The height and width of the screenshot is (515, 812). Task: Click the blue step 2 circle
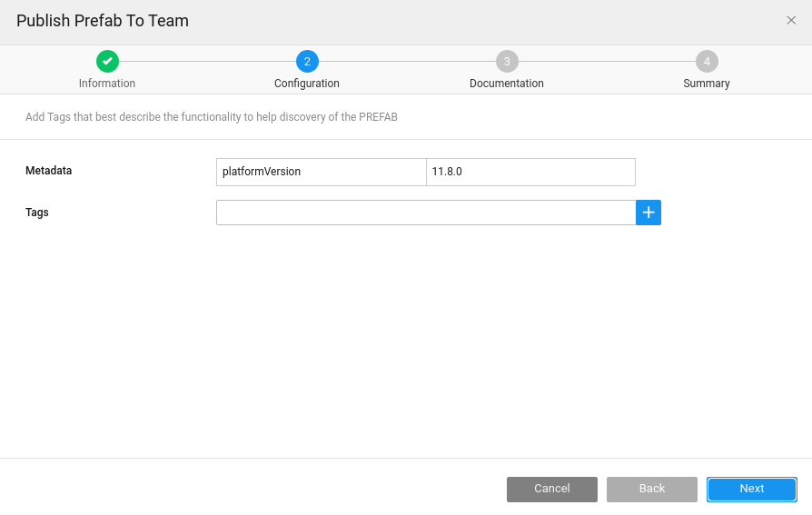[x=307, y=61]
